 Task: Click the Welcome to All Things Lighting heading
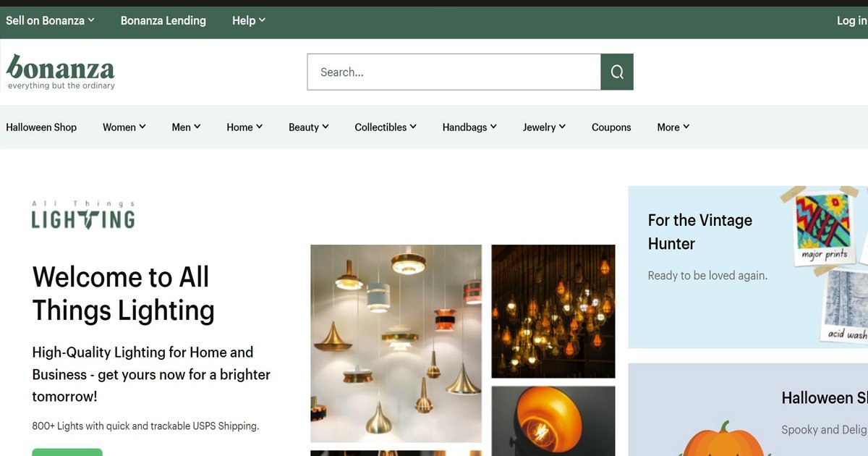pos(124,293)
